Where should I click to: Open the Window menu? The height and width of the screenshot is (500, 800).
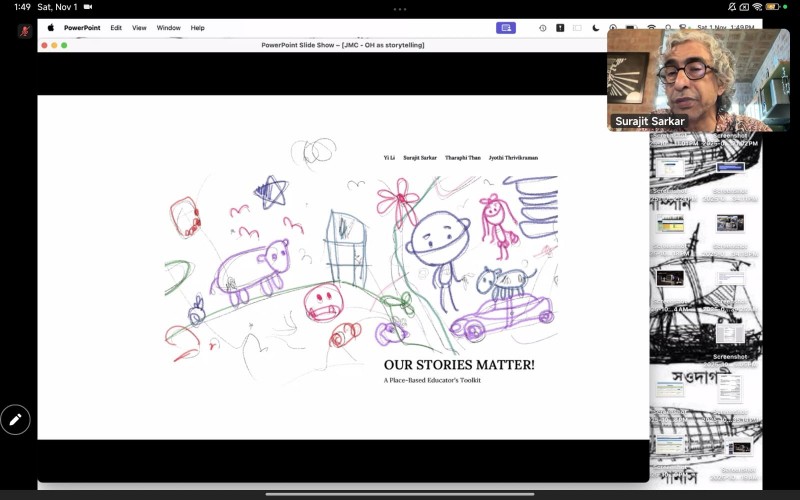168,28
